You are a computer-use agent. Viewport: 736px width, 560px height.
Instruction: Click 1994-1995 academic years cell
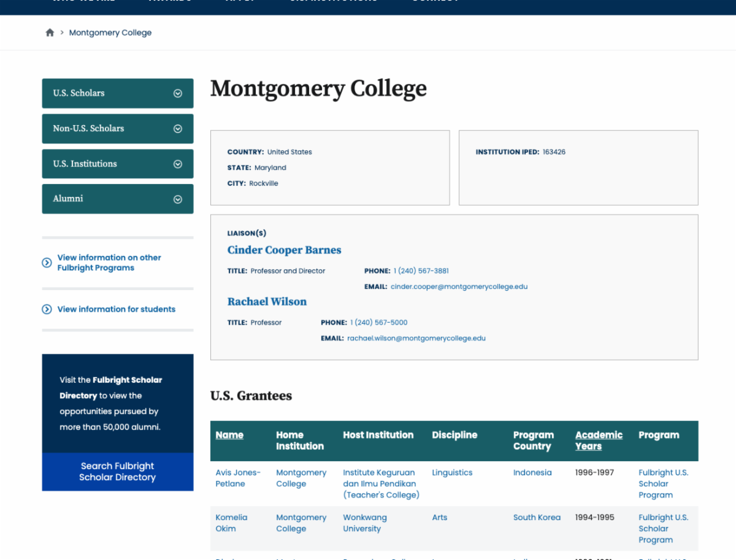[594, 517]
